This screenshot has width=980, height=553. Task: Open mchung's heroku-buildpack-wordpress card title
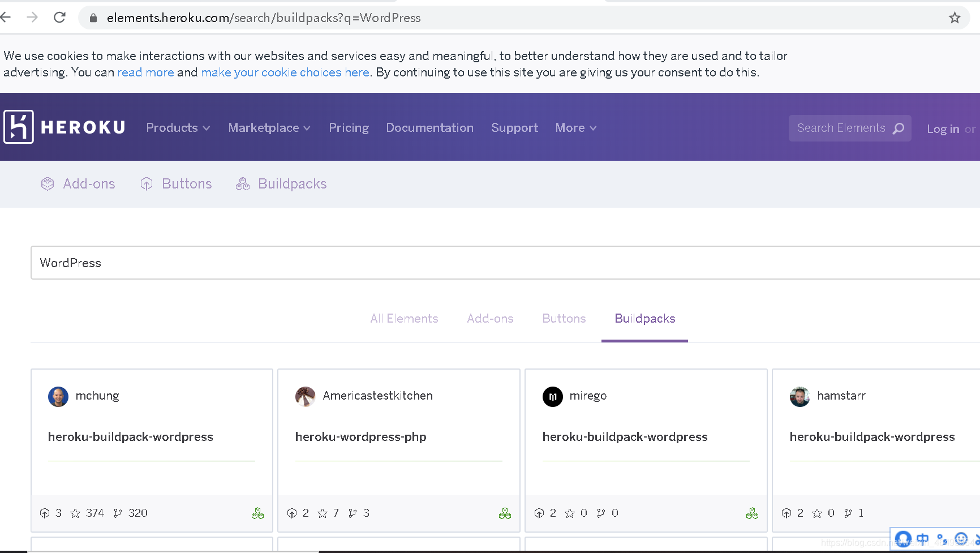pyautogui.click(x=131, y=437)
